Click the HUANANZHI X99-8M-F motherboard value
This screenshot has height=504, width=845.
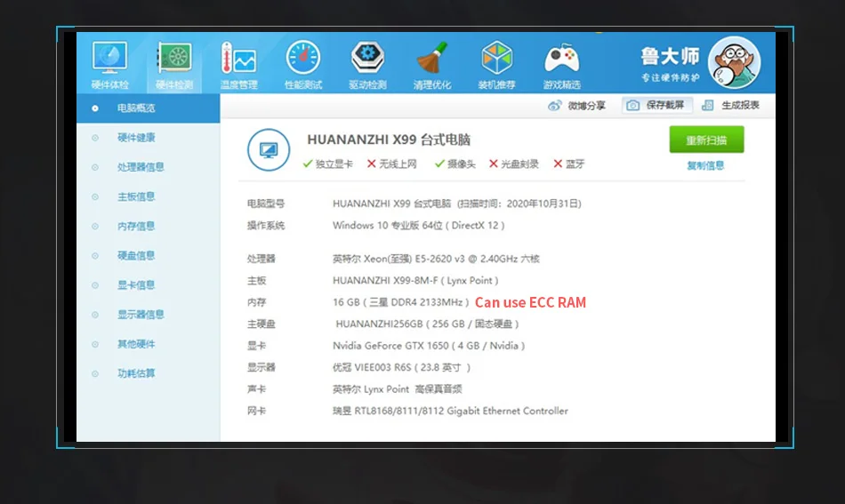coord(415,281)
